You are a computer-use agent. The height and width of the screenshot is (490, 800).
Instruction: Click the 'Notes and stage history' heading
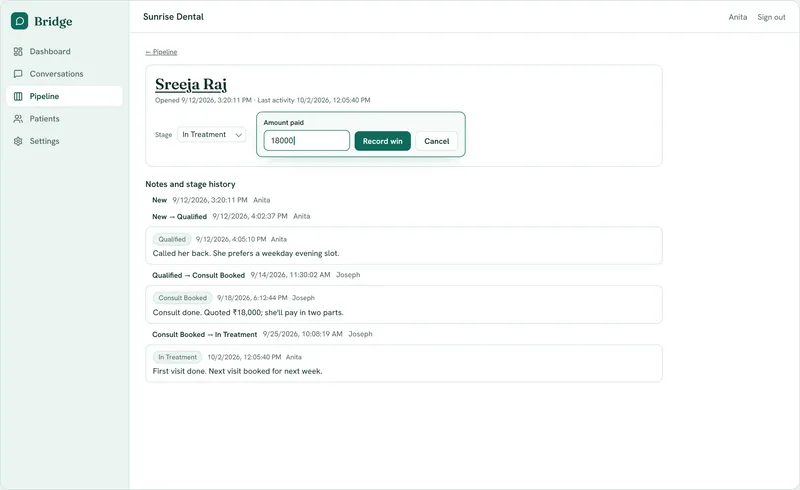pos(190,184)
